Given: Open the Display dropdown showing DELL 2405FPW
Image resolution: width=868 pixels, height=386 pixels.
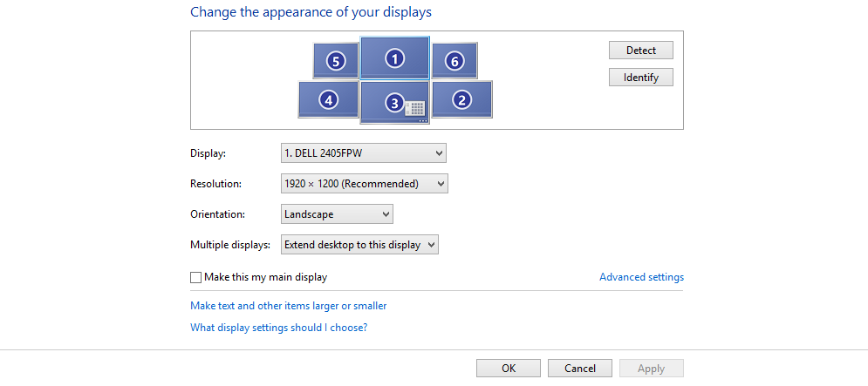Looking at the screenshot, I should 363,153.
